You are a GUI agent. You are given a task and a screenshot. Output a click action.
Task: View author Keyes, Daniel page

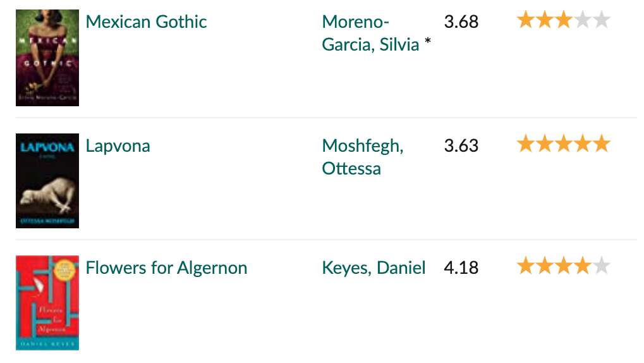[x=374, y=268]
